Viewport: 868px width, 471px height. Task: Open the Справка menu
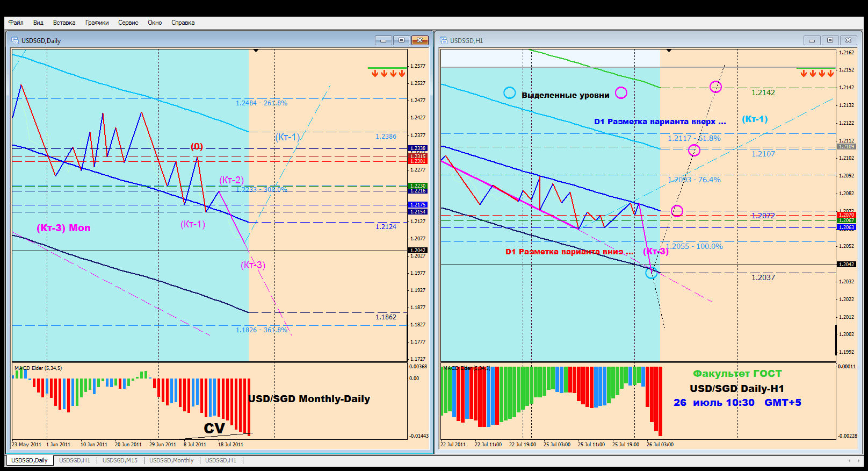[x=183, y=23]
